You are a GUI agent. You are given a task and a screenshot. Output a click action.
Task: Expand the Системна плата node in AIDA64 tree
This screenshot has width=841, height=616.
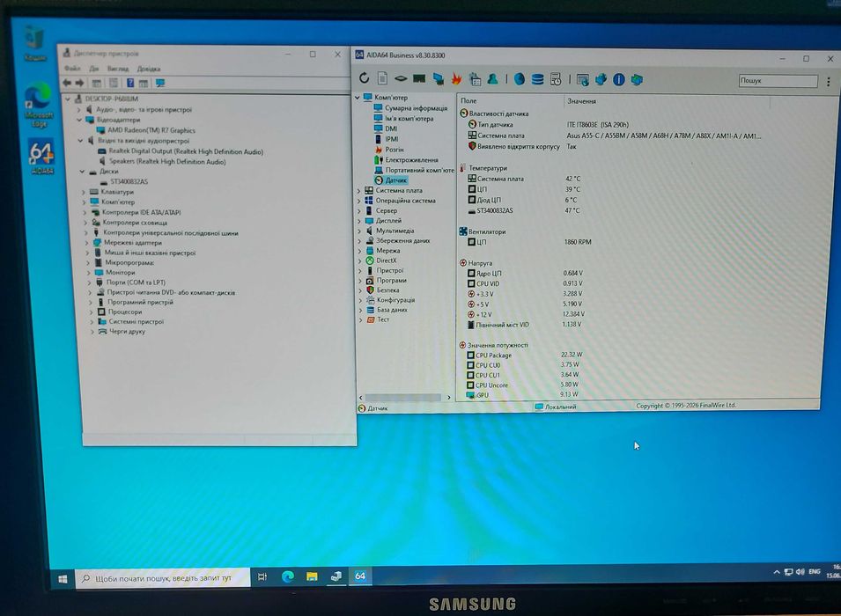(358, 190)
